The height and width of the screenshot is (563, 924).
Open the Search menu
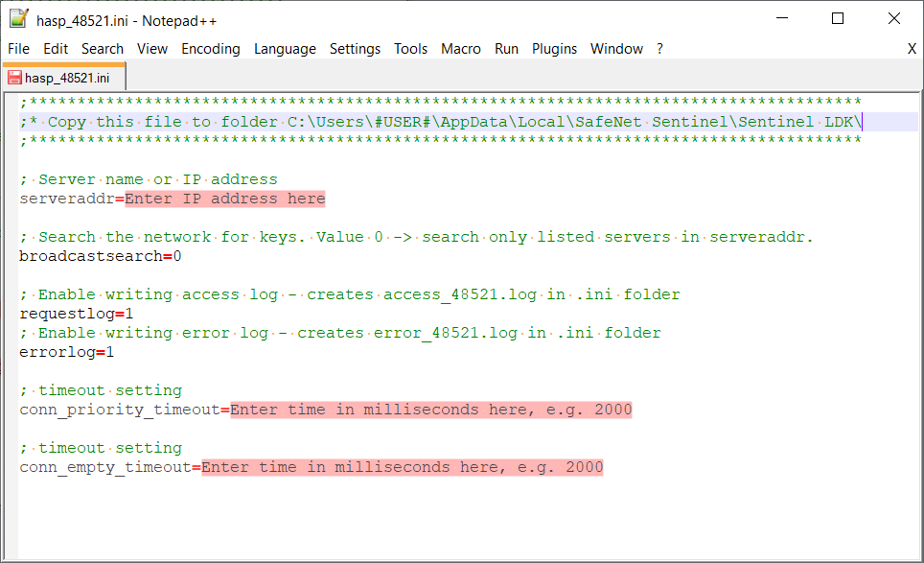pos(102,48)
